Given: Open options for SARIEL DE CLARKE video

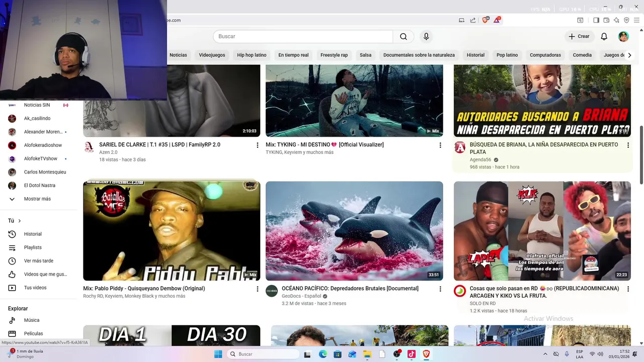Looking at the screenshot, I should point(257,145).
